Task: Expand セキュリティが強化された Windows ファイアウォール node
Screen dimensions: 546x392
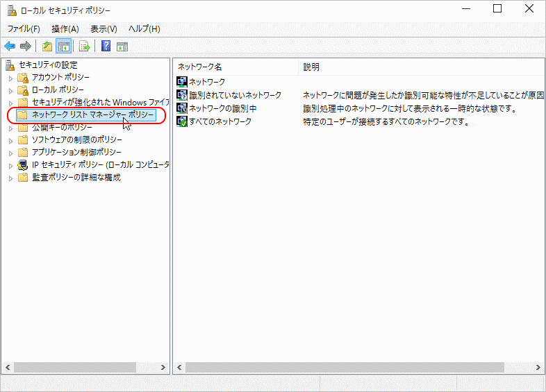Action: coord(11,103)
